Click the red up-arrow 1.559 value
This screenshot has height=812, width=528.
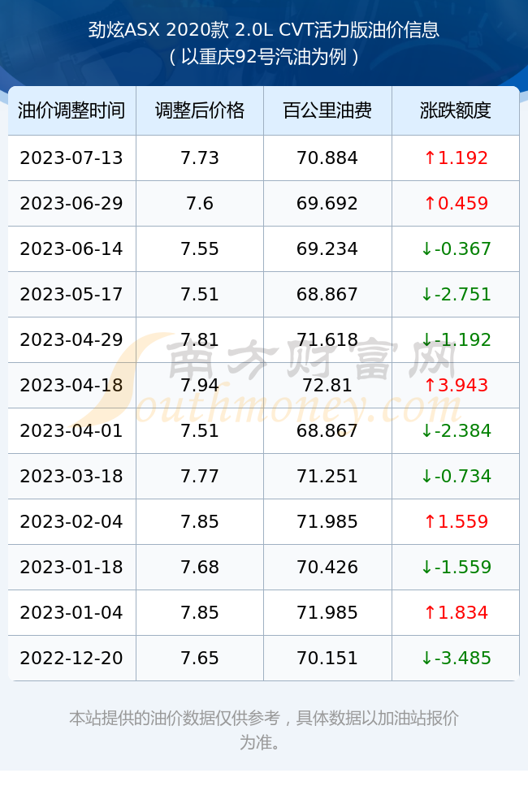[456, 521]
